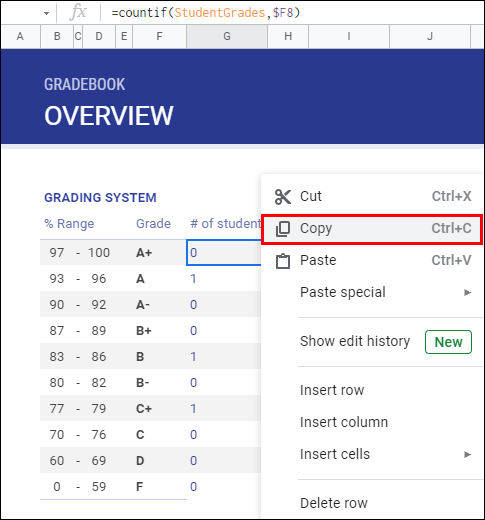Screen dimensions: 485x520
Task: Click the Copy icon in context menu
Action: point(283,229)
